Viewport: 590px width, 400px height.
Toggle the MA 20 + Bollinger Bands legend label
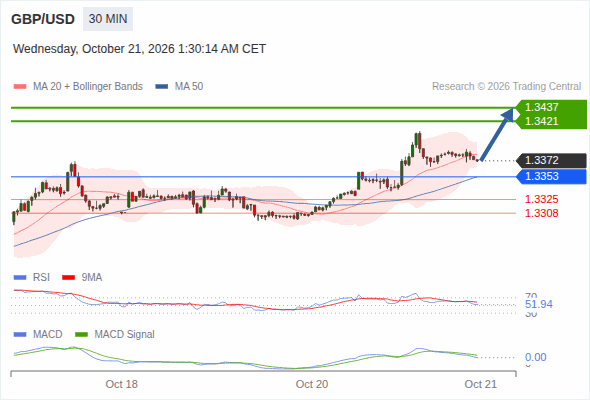point(88,87)
